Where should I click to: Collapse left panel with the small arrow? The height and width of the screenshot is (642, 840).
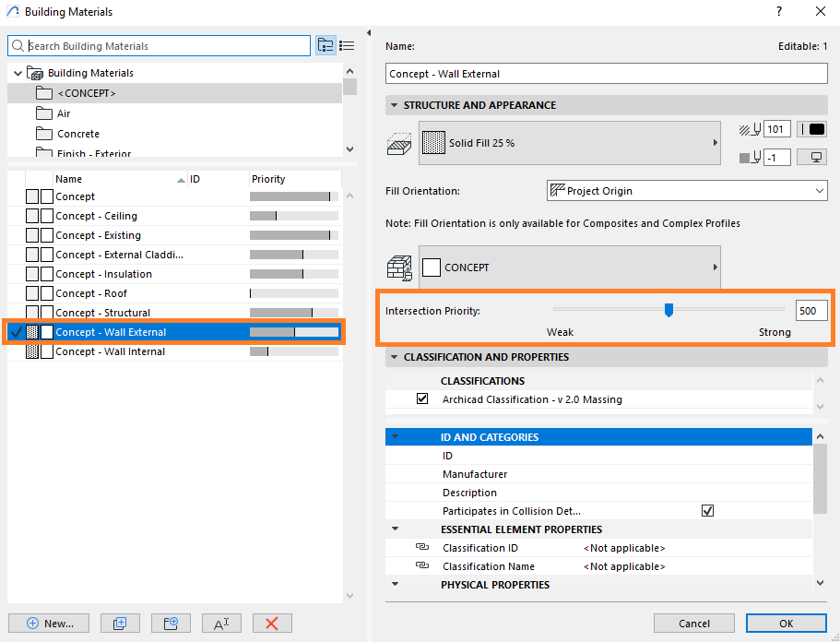369,32
